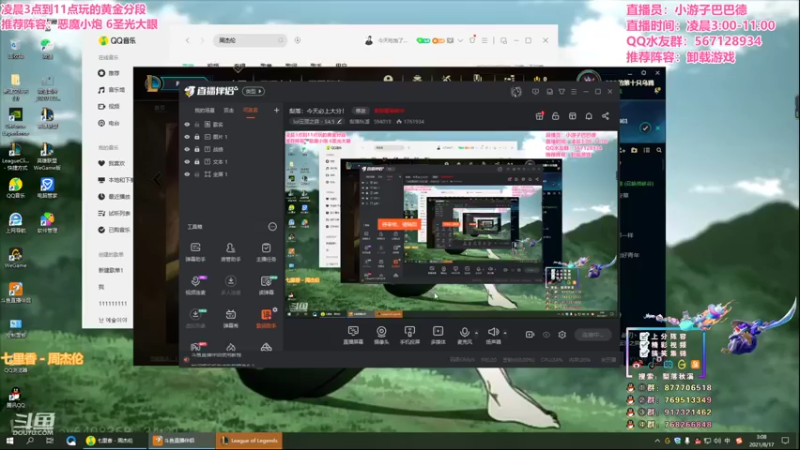Open playlist 111111111 in QQ Music
The width and height of the screenshot is (800, 450).
pos(112,304)
